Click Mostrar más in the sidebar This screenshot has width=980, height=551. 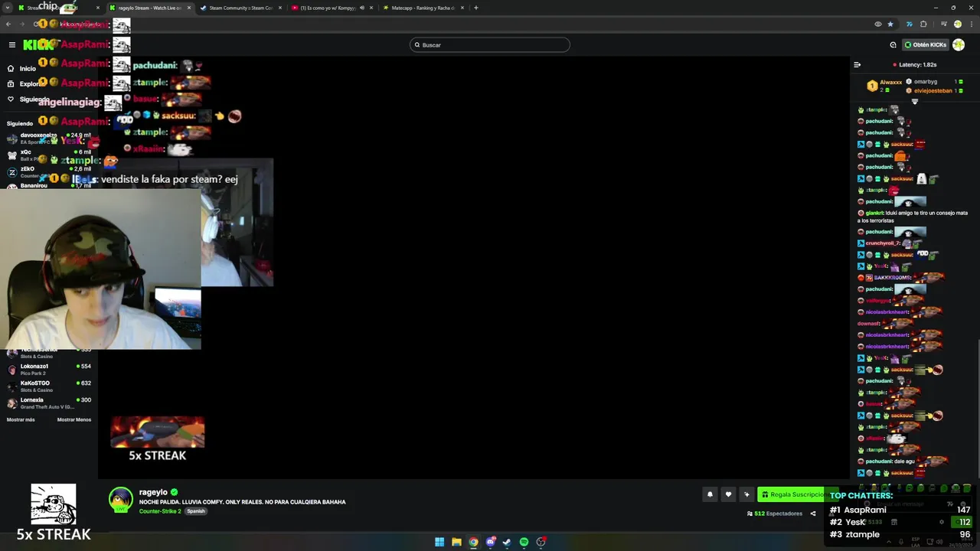(x=21, y=419)
